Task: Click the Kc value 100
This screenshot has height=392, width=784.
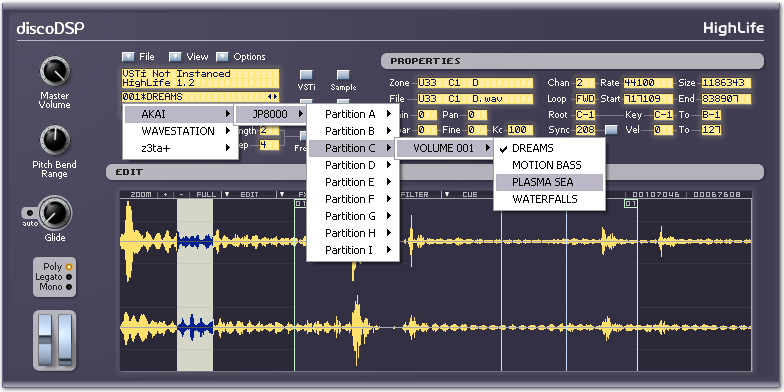Action: click(520, 130)
